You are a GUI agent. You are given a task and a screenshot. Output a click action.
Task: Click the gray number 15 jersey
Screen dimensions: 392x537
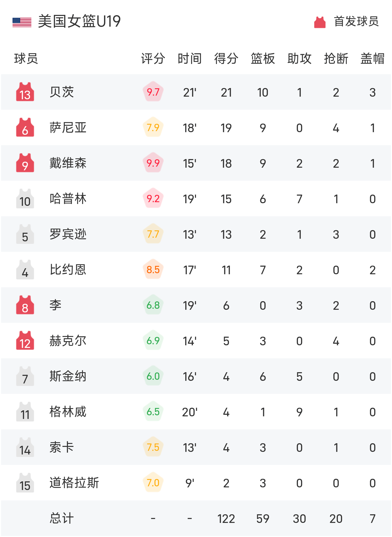[25, 483]
